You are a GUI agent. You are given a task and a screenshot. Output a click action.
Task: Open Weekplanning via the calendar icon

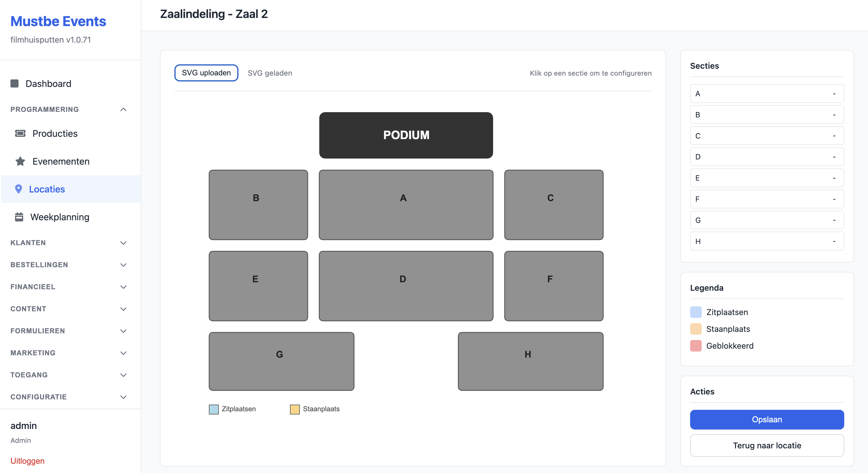[19, 217]
